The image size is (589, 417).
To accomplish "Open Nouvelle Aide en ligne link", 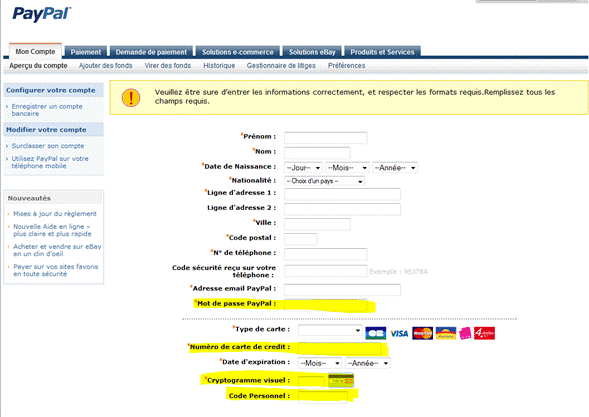I will [x=52, y=230].
